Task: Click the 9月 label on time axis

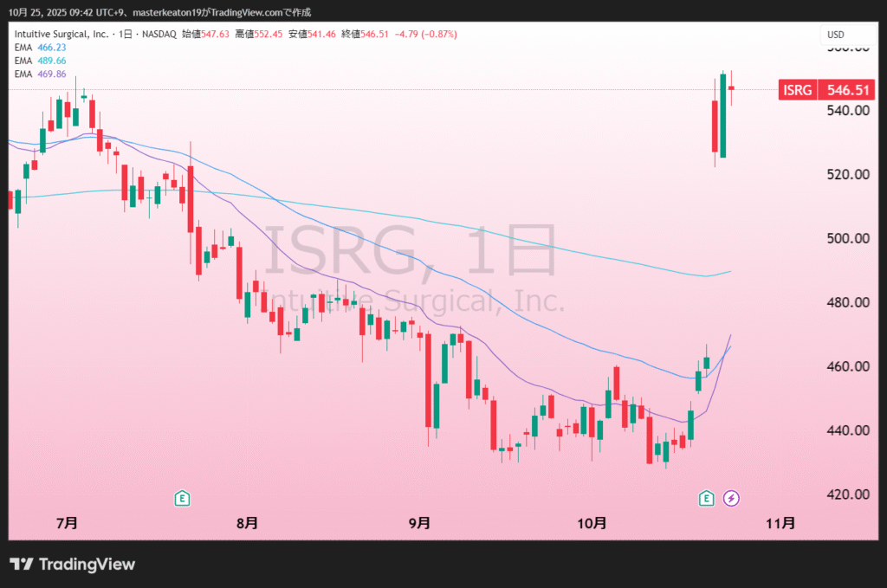Action: (x=419, y=523)
